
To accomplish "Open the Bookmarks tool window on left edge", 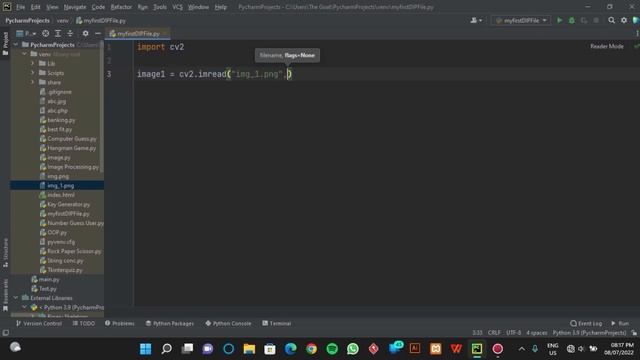I will click(x=5, y=295).
